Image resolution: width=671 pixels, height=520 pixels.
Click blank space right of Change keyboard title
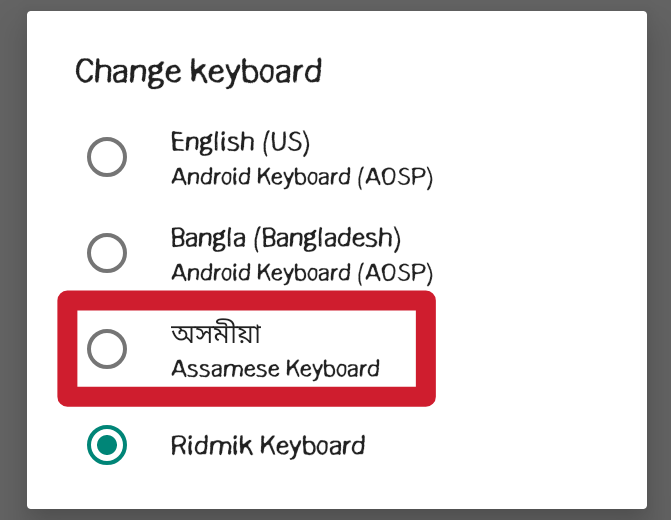(x=480, y=72)
